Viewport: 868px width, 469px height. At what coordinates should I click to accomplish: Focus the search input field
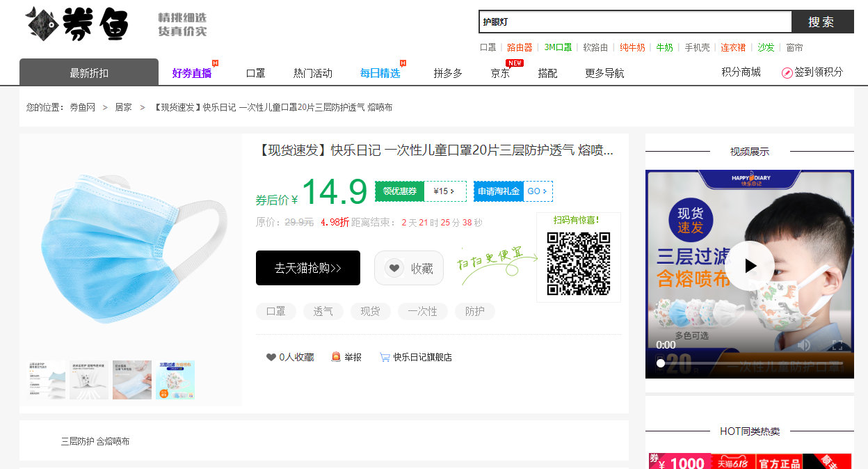tap(634, 22)
